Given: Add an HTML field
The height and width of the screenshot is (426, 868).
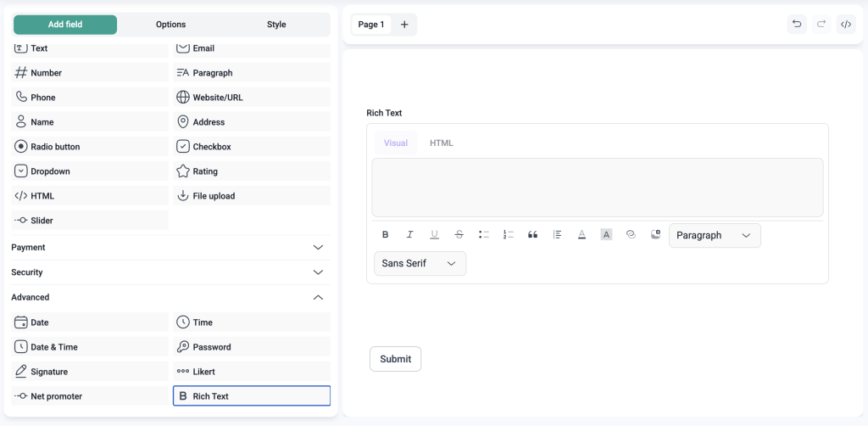Looking at the screenshot, I should click(x=90, y=196).
